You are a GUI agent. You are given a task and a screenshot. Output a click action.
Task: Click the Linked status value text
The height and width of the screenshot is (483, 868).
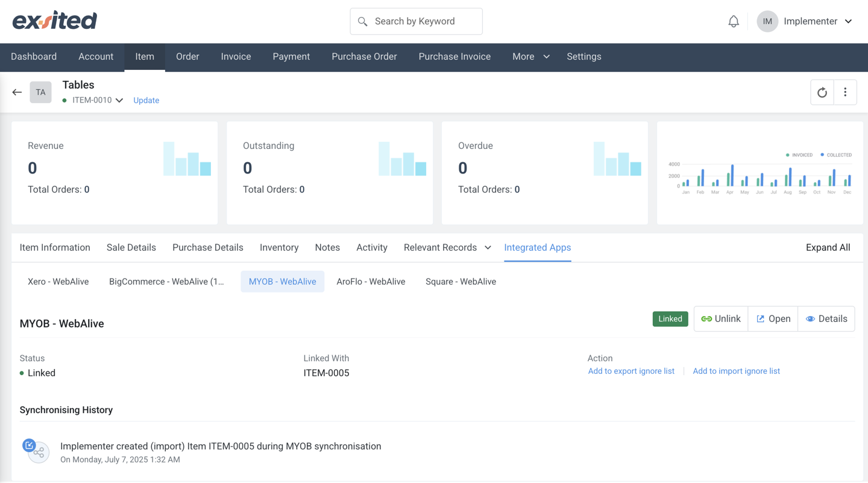point(42,373)
